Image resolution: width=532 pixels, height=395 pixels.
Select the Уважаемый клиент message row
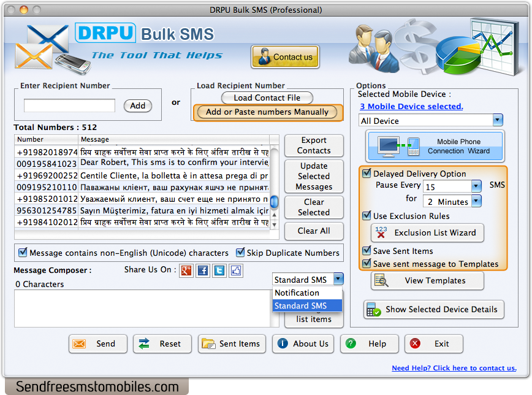[142, 199]
